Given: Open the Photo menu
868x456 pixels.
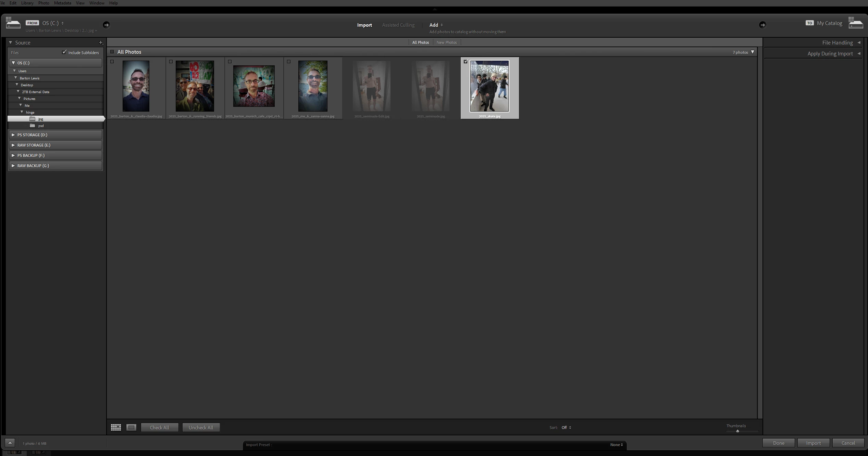Looking at the screenshot, I should pos(44,3).
